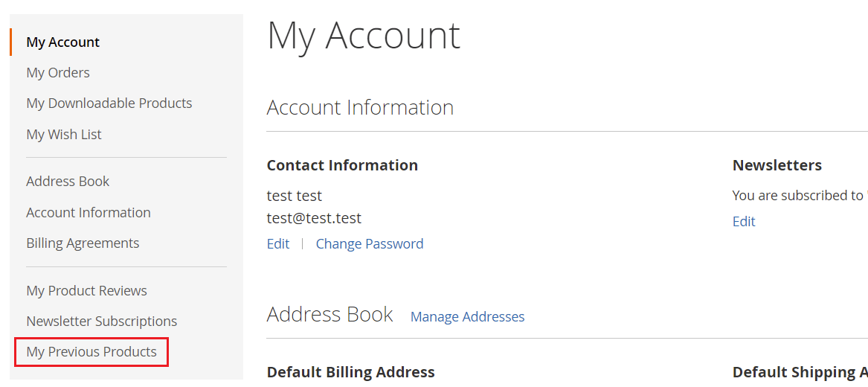Click the Change Password link
Viewport: 868px width, 387px height.
370,244
